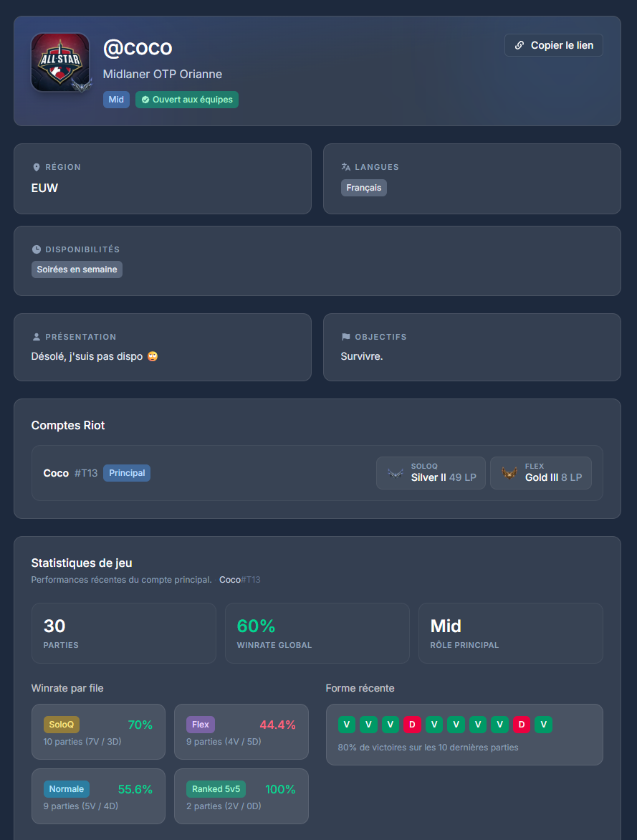Click the Midlaner OTP Orianne tagline
Screen dimensions: 637x840
pyautogui.click(x=163, y=75)
